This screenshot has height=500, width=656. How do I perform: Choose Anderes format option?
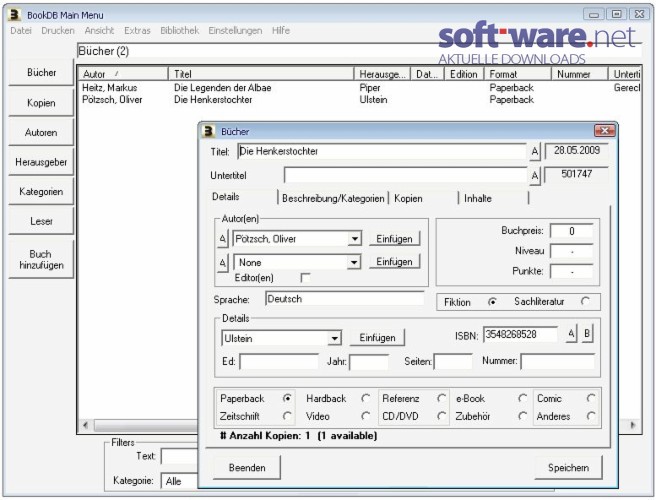point(591,416)
